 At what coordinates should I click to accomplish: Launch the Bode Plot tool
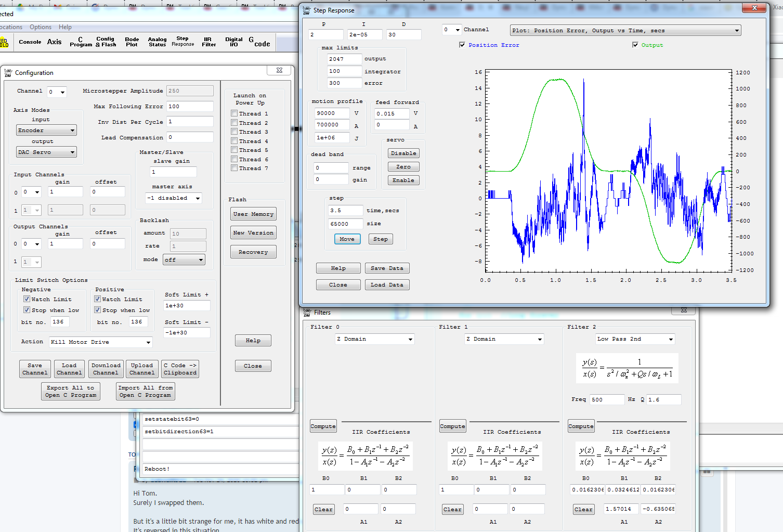pyautogui.click(x=132, y=42)
